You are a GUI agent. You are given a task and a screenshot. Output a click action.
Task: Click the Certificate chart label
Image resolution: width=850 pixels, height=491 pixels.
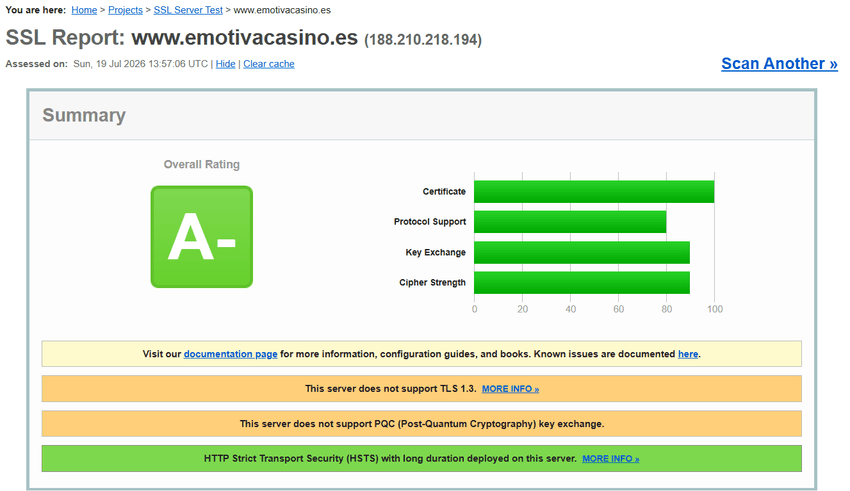(444, 191)
